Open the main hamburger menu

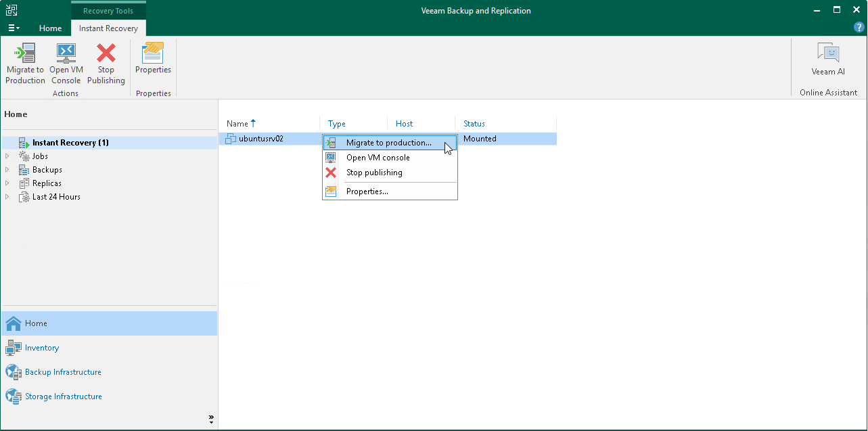coord(14,26)
